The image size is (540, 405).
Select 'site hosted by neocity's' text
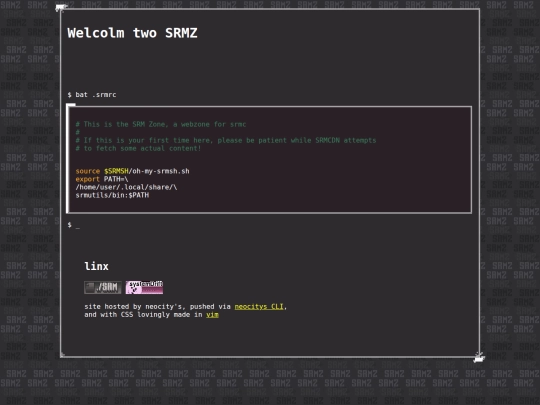point(135,307)
